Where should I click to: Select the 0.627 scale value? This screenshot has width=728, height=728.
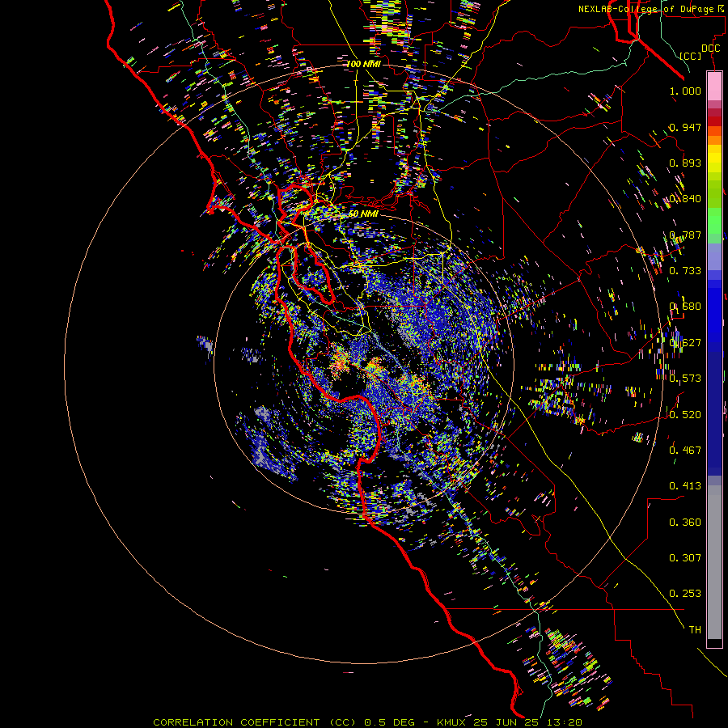click(x=685, y=343)
